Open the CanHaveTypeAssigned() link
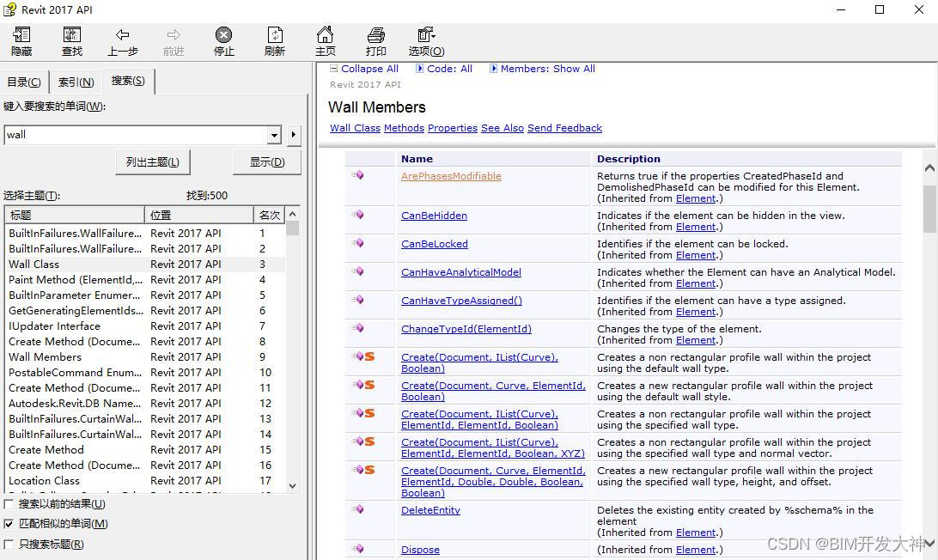This screenshot has width=938, height=560. pos(461,301)
